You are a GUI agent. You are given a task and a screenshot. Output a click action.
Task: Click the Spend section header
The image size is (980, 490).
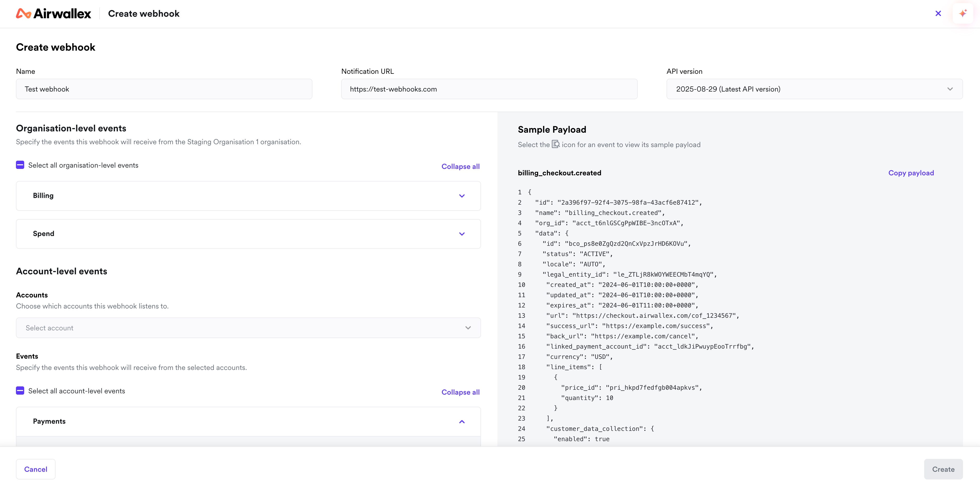click(x=43, y=234)
